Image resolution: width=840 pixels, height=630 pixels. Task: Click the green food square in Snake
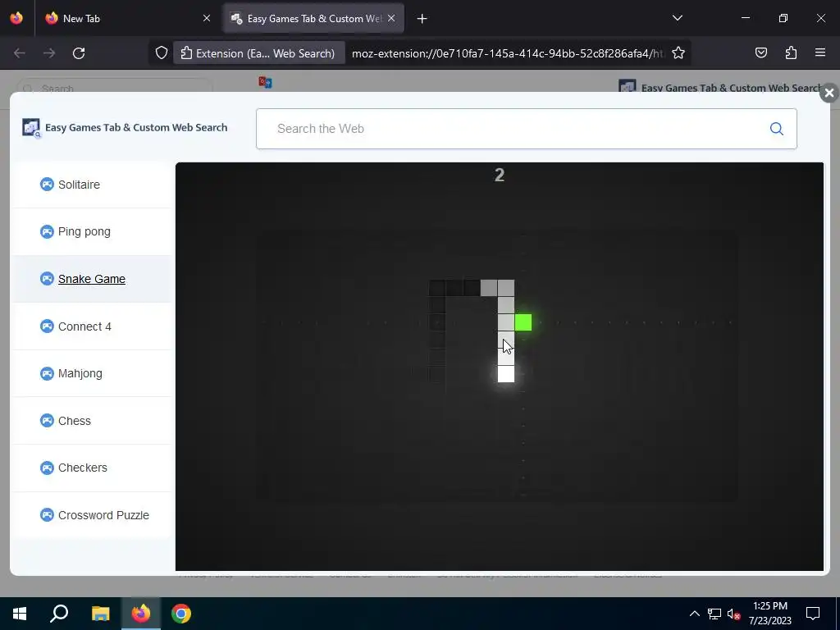click(523, 322)
